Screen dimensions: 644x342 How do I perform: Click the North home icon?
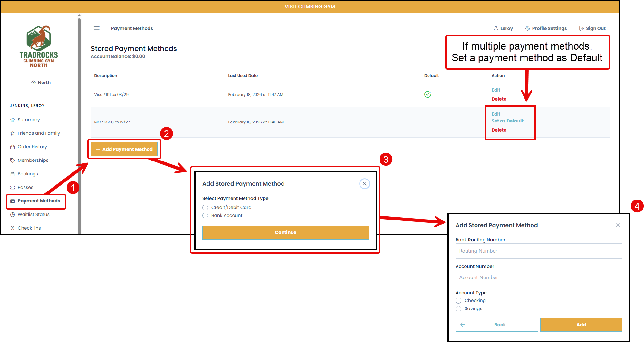34,83
